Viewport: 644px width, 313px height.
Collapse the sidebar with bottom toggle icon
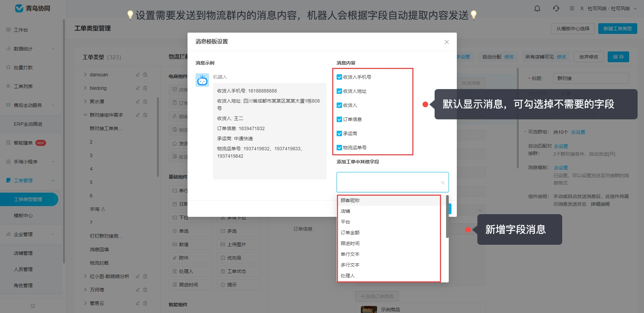pos(33,306)
